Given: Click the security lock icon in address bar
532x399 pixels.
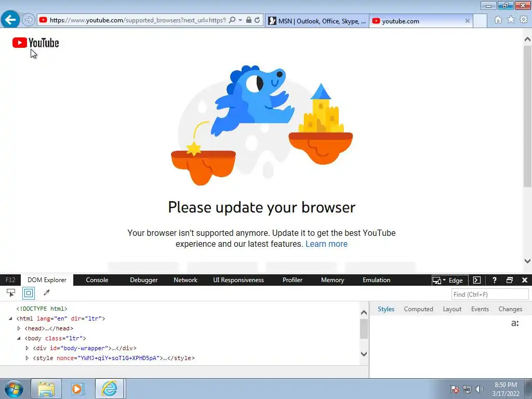Looking at the screenshot, I should [249, 20].
